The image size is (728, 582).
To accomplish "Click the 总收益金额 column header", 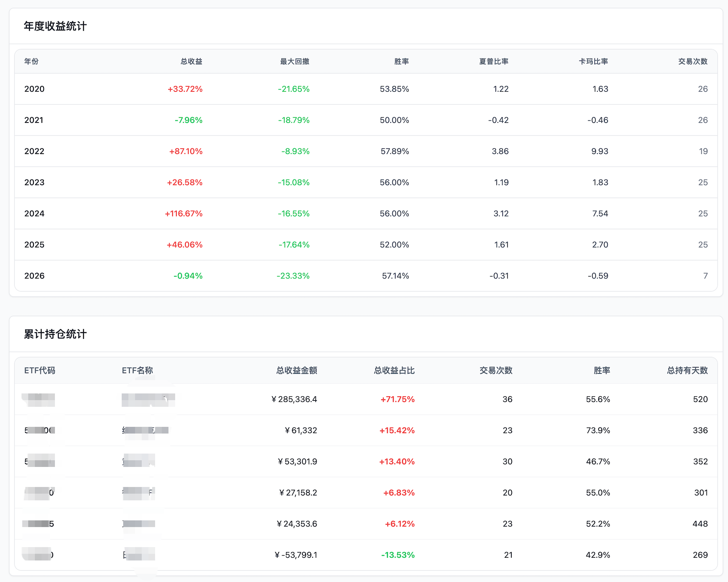I will tap(296, 370).
